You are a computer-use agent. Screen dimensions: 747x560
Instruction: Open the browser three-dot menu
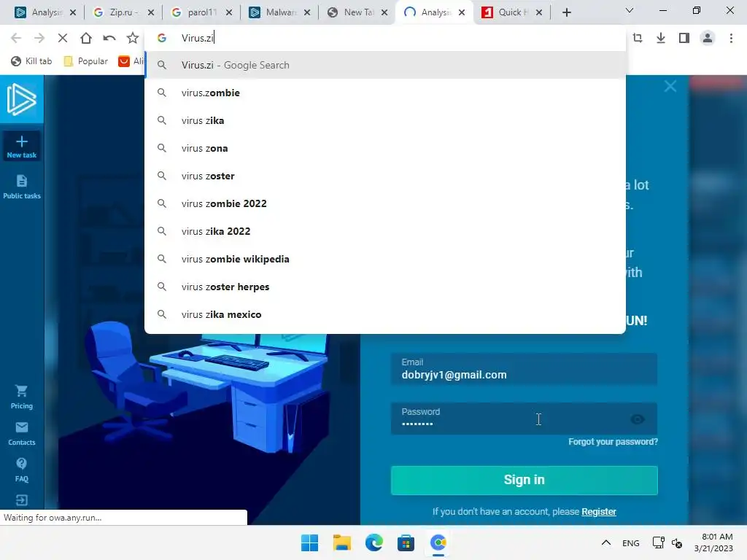(x=731, y=38)
